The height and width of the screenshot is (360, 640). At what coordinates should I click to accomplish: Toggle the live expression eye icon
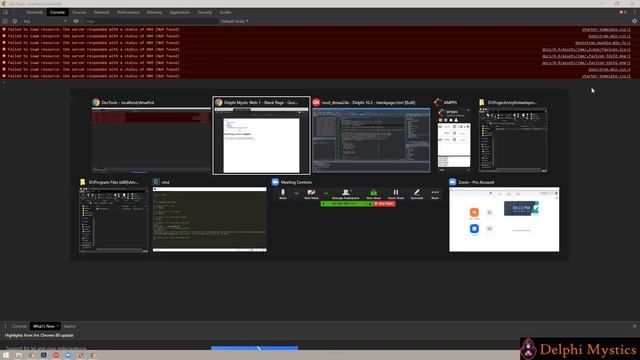76,21
